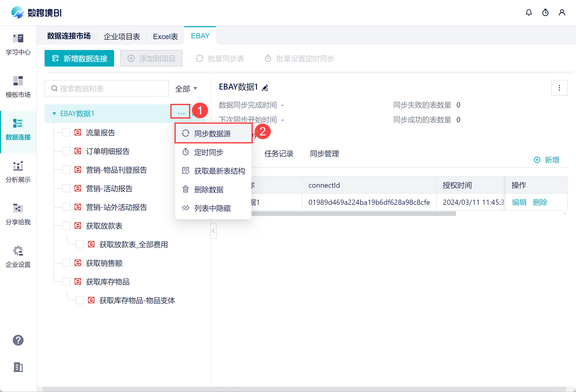
Task: Open the 全部 filter dropdown
Action: [186, 89]
